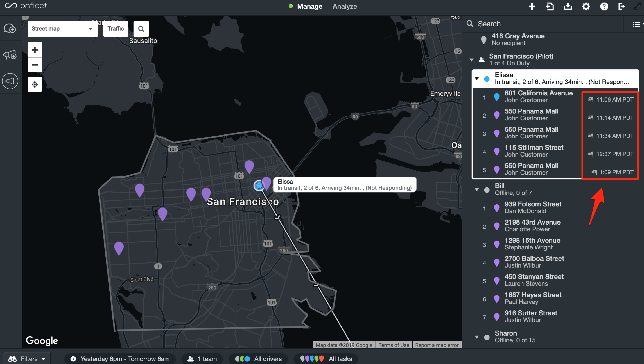Switch to the Analyze tab
Viewport: 644px width, 364px height.
point(345,6)
